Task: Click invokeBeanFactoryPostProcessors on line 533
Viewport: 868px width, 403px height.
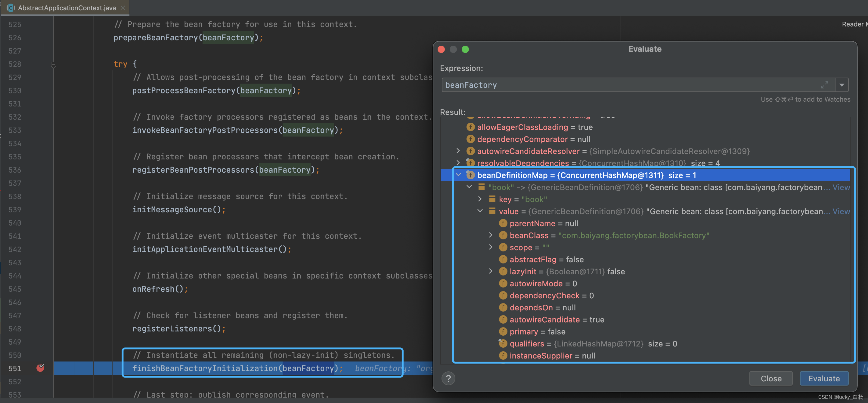Action: tap(205, 130)
